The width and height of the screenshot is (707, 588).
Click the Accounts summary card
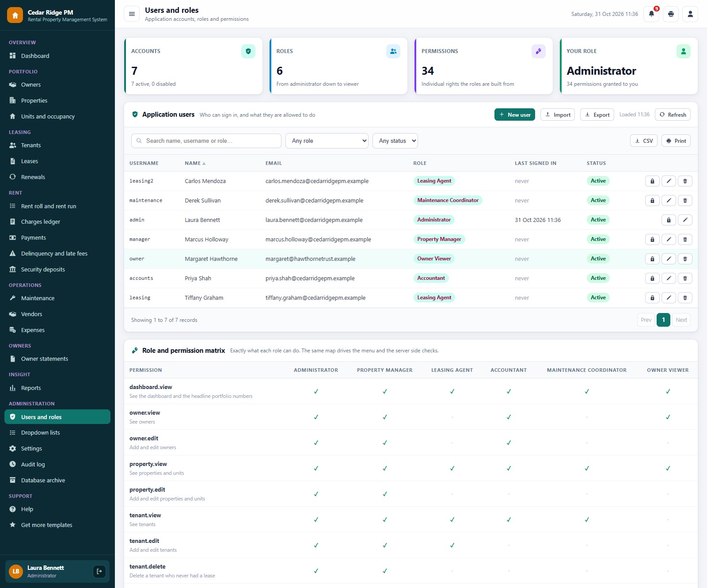(x=194, y=66)
